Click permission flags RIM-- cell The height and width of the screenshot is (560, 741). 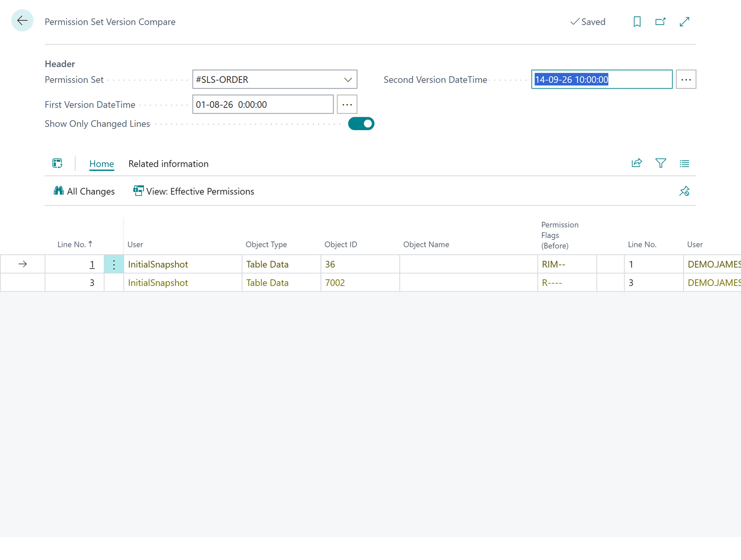point(567,264)
